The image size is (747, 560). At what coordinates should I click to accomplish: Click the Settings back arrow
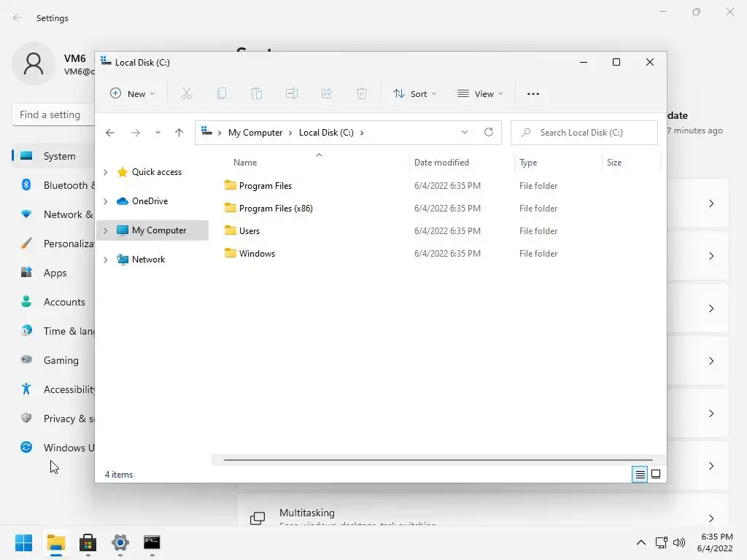click(18, 17)
